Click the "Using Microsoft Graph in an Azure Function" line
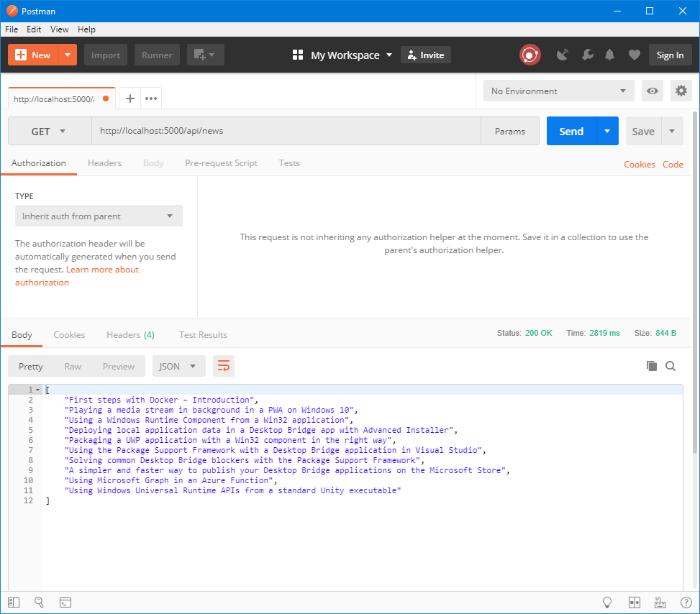Viewport: 700px width, 614px height. click(x=171, y=480)
